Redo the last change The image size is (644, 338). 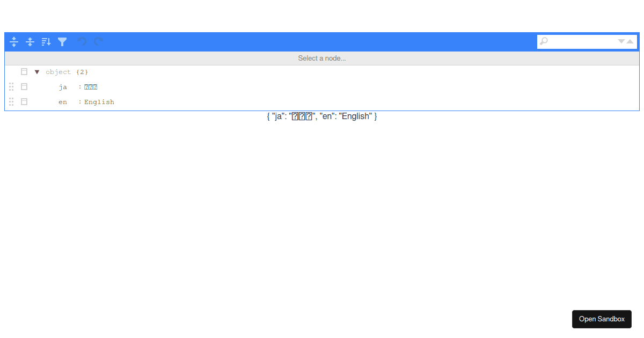click(x=98, y=41)
